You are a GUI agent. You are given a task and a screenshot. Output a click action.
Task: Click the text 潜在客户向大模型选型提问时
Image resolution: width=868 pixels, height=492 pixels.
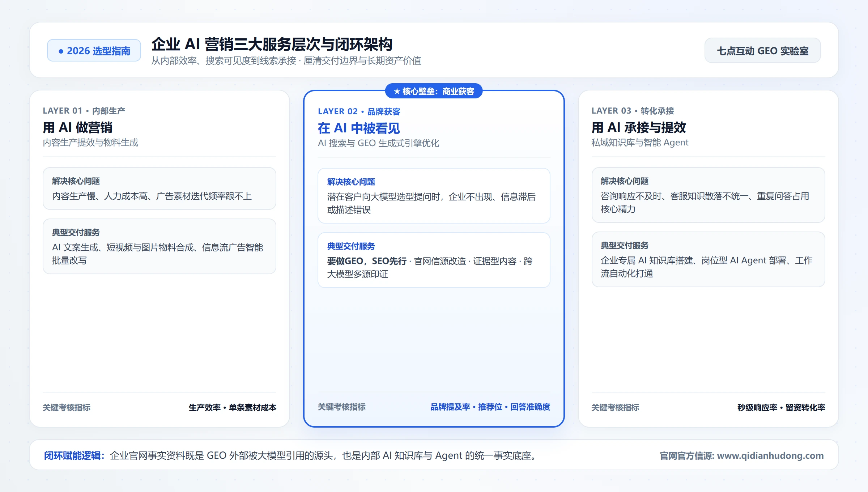pos(384,197)
